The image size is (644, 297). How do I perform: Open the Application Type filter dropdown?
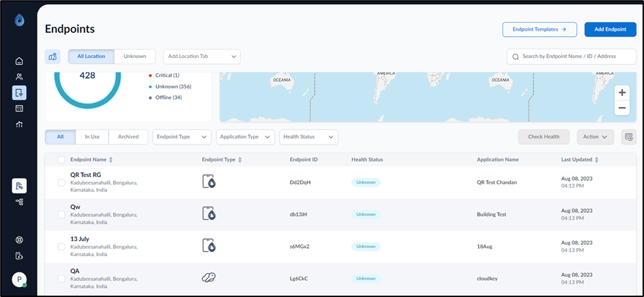(245, 137)
